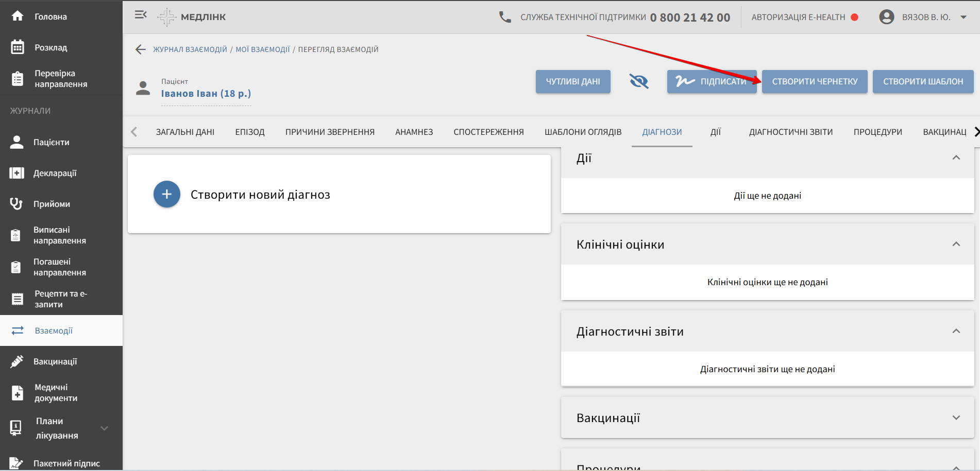Expand the Вакцинації panel

coord(956,417)
